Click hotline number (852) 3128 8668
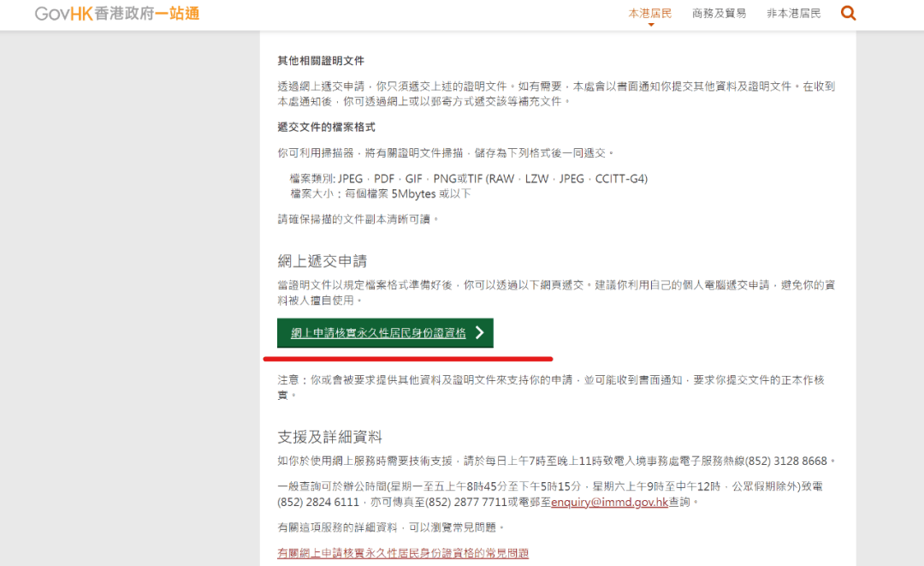This screenshot has height=566, width=924. tap(786, 461)
